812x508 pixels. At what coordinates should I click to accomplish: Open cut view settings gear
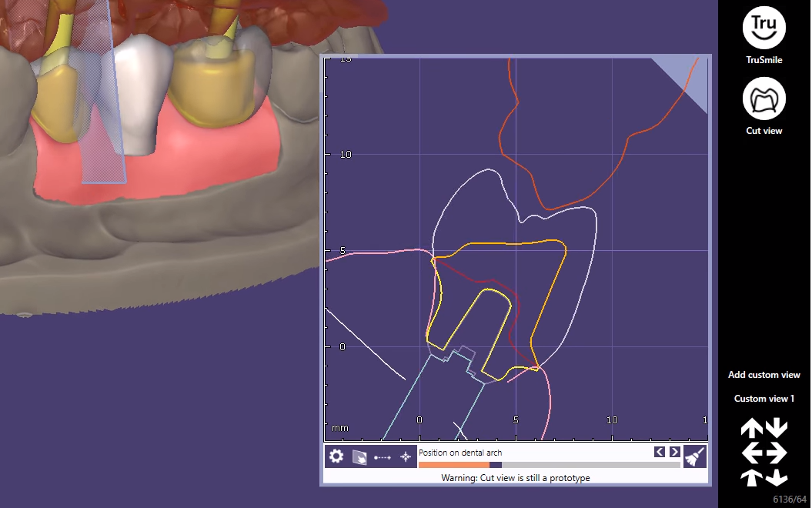(336, 456)
